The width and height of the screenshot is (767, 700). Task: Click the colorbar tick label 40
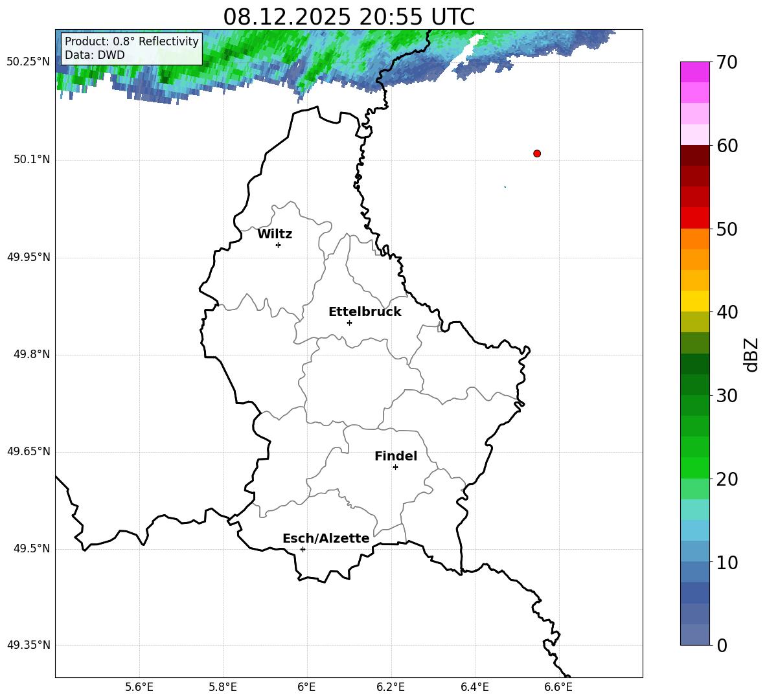[727, 312]
